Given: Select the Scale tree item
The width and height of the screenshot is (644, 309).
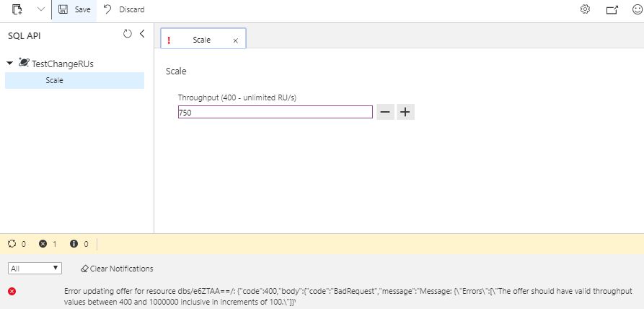Looking at the screenshot, I should (x=54, y=80).
